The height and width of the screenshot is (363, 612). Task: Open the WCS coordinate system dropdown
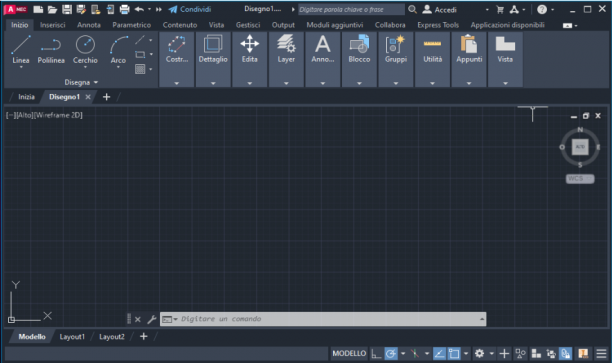[x=580, y=178]
